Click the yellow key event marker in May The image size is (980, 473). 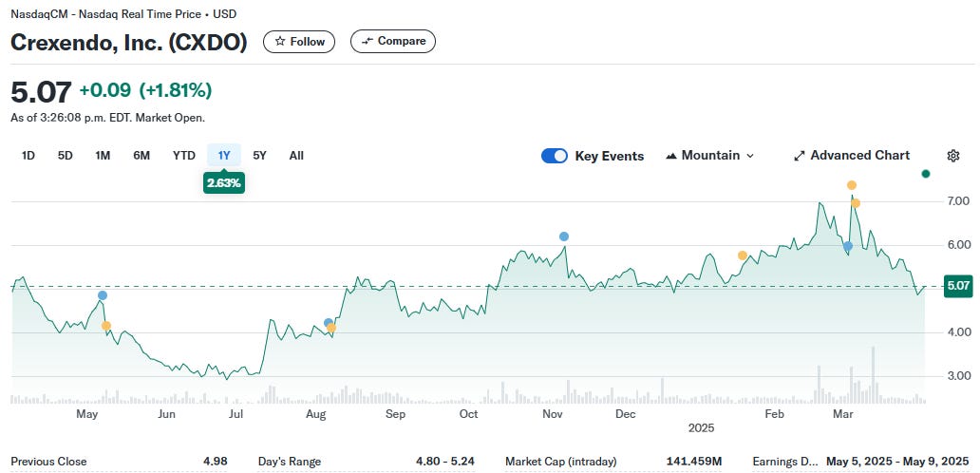[106, 326]
